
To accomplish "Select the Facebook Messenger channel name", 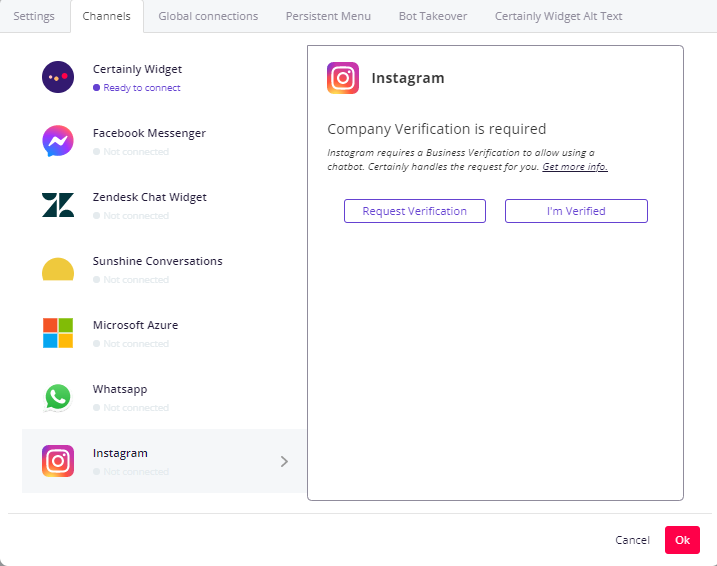I will point(149,133).
